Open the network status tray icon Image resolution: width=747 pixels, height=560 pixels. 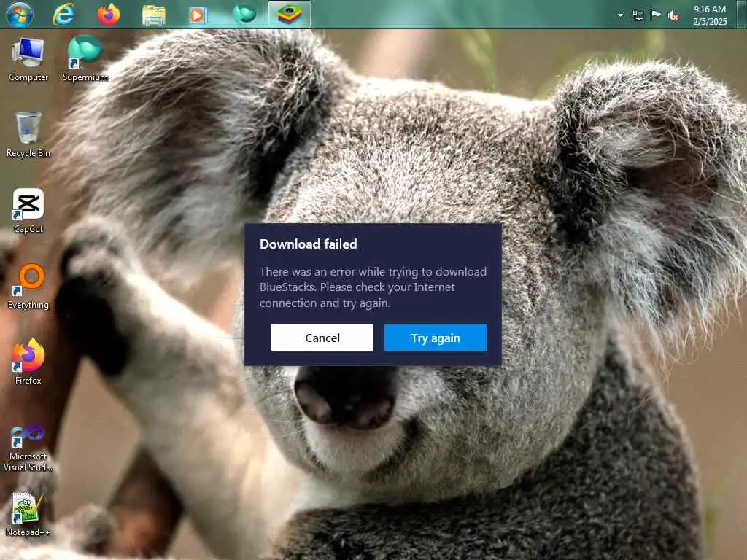tap(638, 16)
